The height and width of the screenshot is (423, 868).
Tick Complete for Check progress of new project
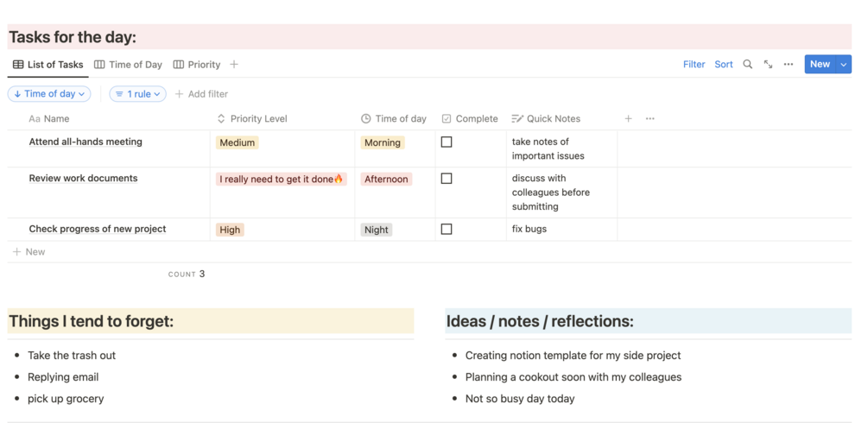pos(447,230)
